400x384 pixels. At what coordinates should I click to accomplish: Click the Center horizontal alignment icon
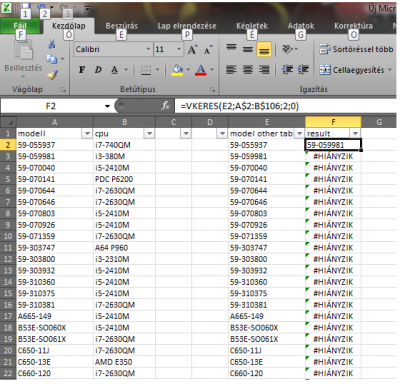click(x=247, y=70)
